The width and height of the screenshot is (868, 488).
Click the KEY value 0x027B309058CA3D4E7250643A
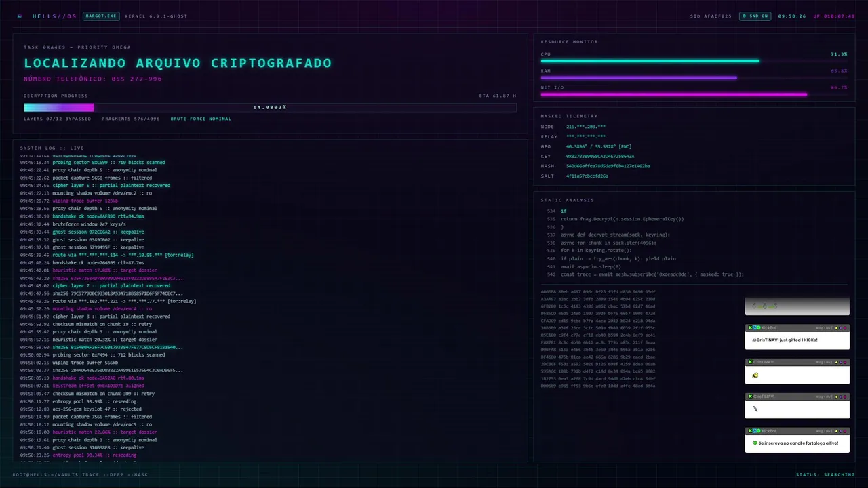click(600, 156)
